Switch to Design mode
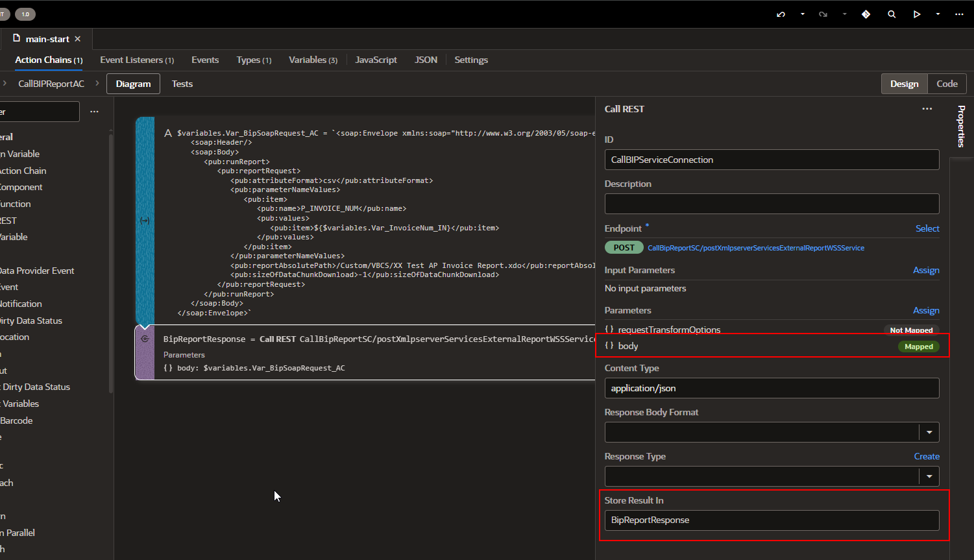The image size is (974, 560). [904, 84]
